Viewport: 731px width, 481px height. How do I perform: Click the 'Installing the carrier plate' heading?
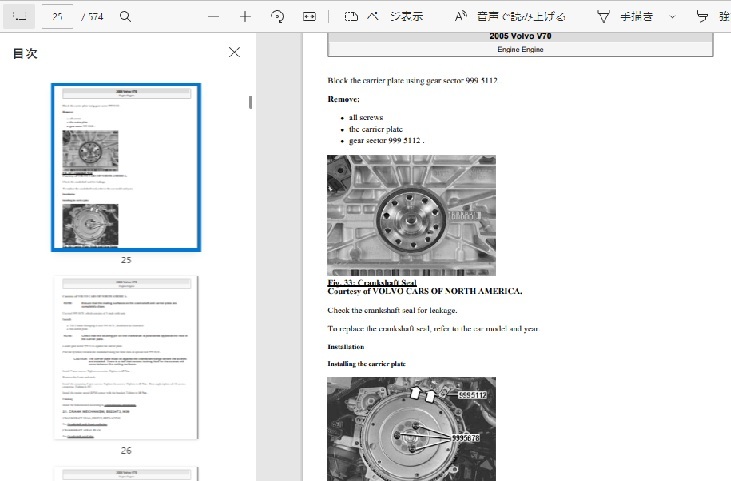coord(366,364)
